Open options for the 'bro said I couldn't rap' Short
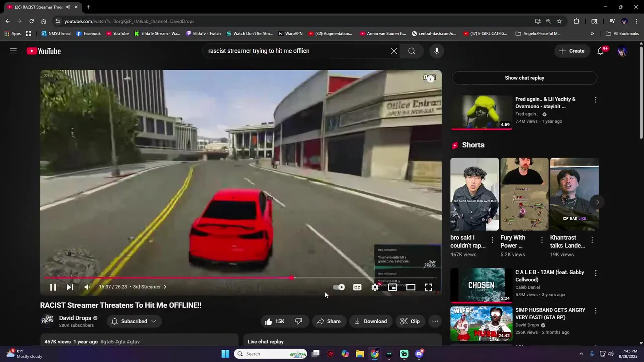This screenshot has height=362, width=644. [492, 240]
